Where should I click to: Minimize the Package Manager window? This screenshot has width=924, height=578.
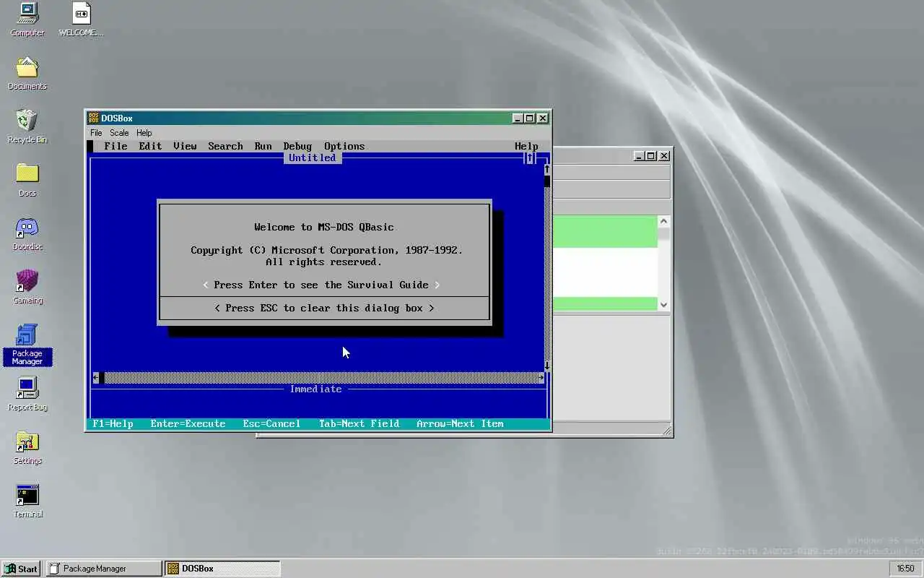tap(639, 155)
